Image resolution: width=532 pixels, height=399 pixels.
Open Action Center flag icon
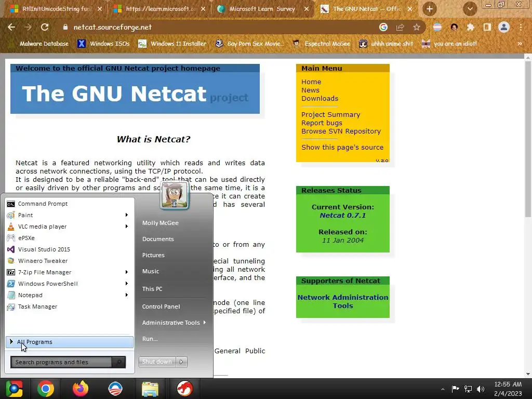455,389
